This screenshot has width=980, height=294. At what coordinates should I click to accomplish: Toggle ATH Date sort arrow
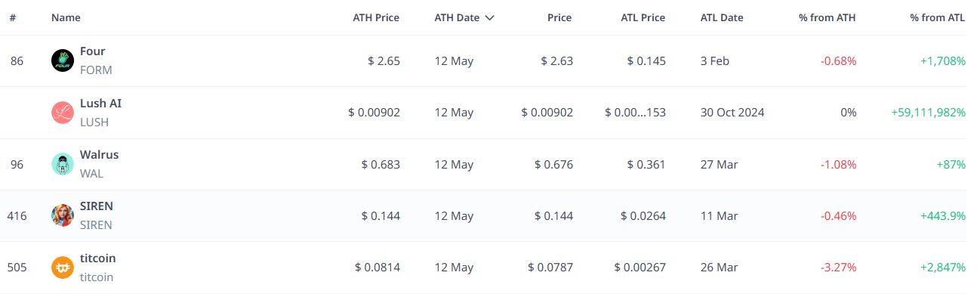(490, 17)
